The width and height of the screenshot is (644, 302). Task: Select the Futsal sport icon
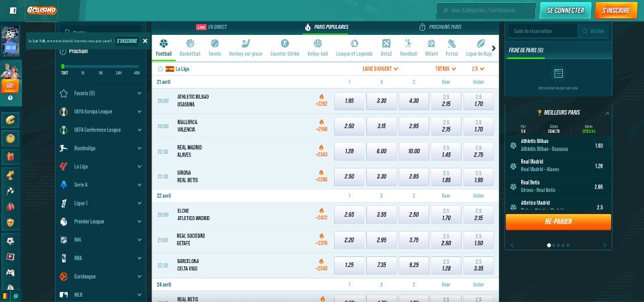click(x=451, y=43)
